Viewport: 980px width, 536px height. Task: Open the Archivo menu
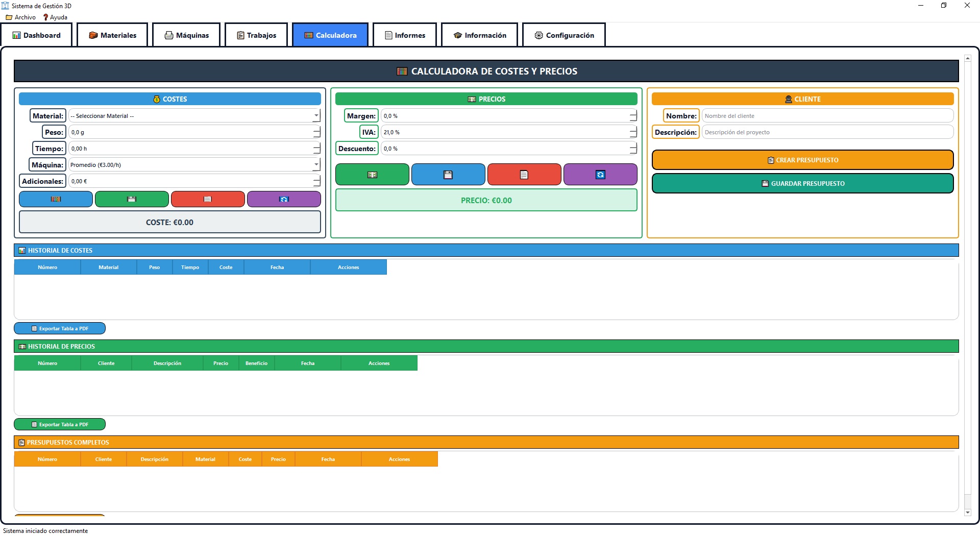click(x=21, y=17)
